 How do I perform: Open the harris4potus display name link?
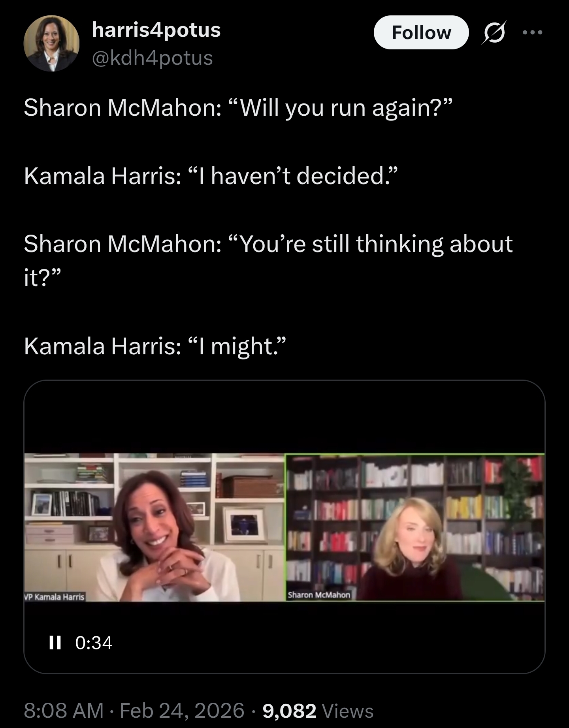coord(156,30)
